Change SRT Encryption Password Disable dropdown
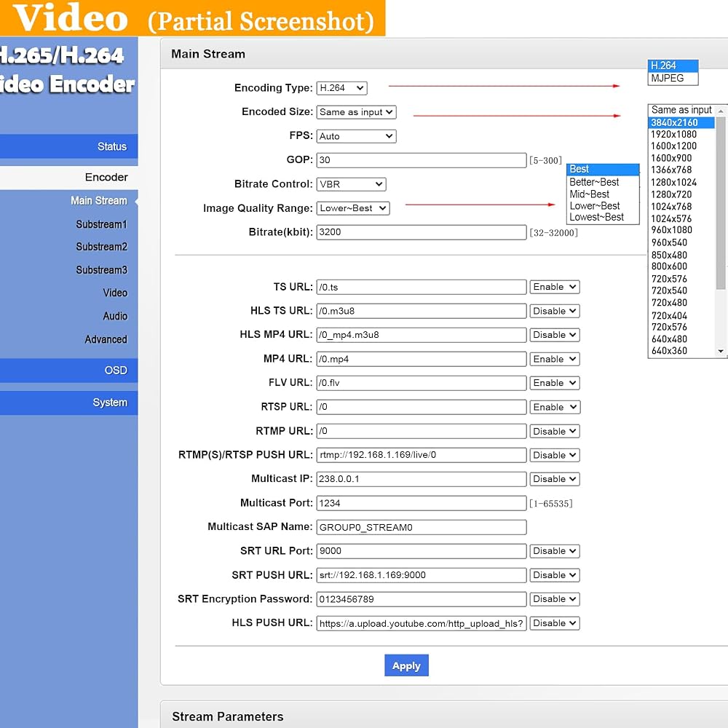The width and height of the screenshot is (728, 728). 554,599
